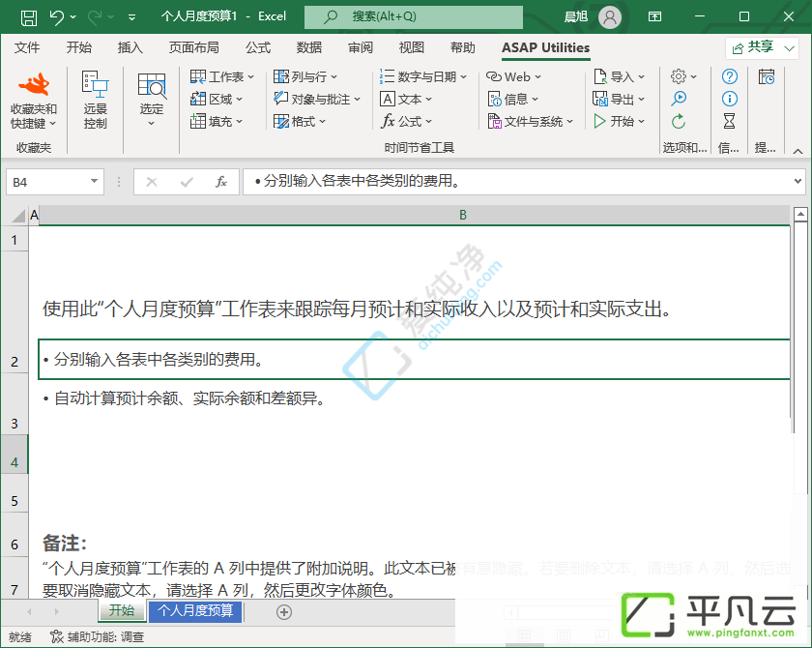This screenshot has height=648, width=812.
Task: Click the green rerun last tool icon
Action: pos(679,121)
